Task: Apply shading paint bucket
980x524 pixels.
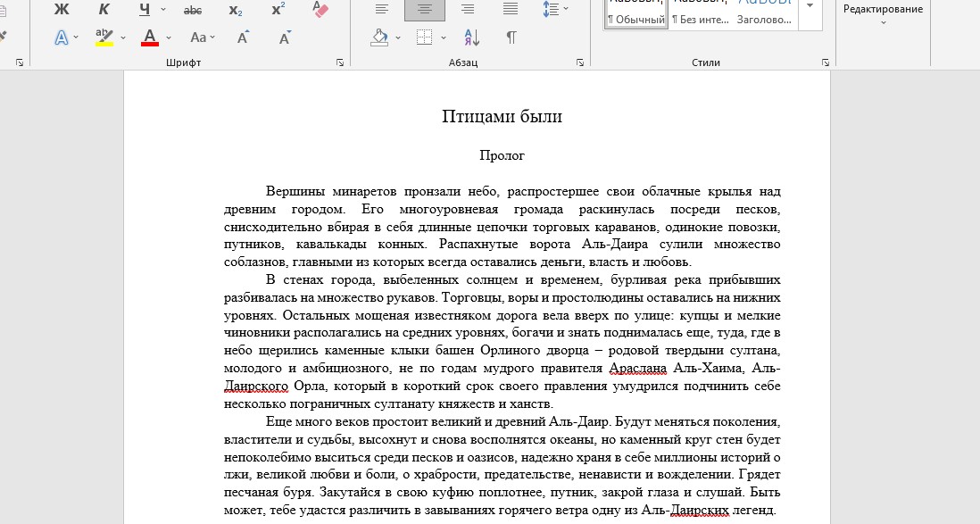Action: tap(380, 37)
